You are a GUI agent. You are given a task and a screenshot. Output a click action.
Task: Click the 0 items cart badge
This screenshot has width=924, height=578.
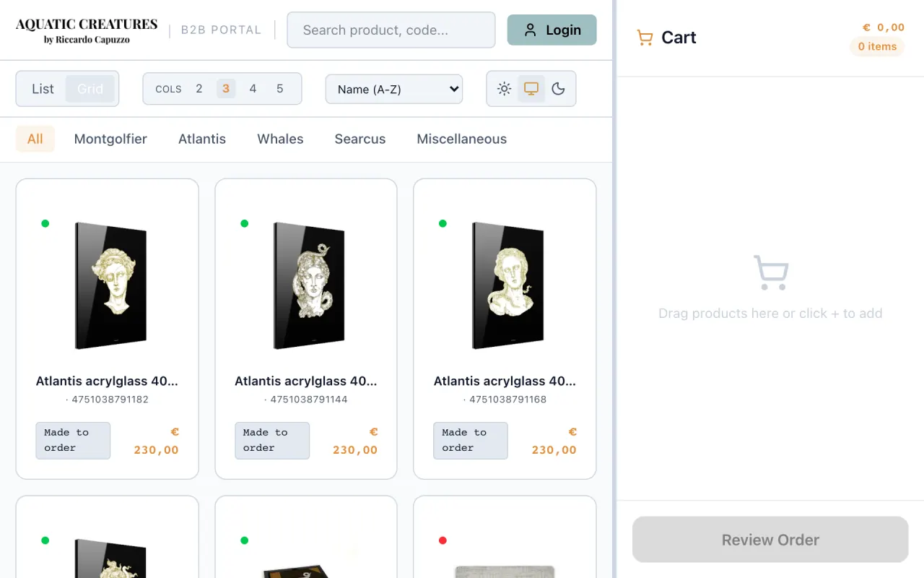pos(877,46)
